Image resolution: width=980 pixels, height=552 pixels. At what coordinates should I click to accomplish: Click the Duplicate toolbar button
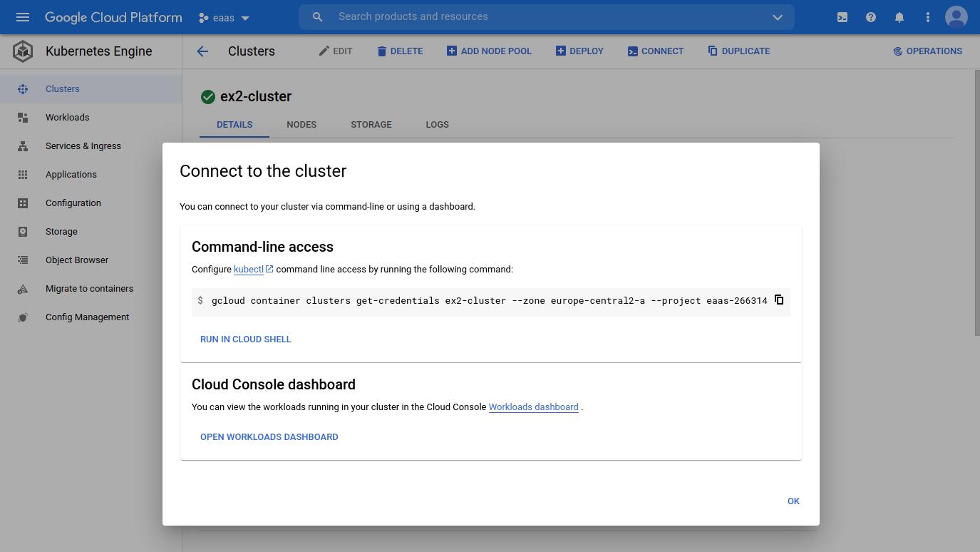739,51
